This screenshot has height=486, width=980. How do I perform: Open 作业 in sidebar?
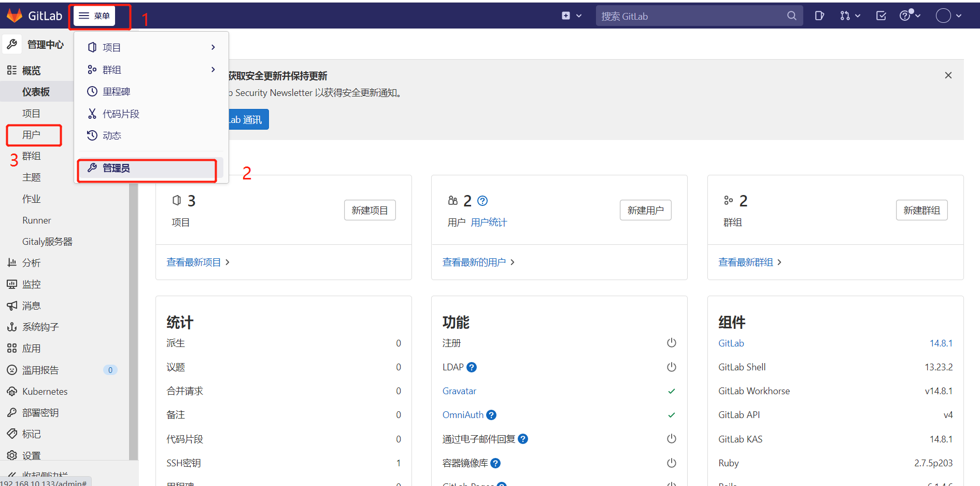[32, 199]
